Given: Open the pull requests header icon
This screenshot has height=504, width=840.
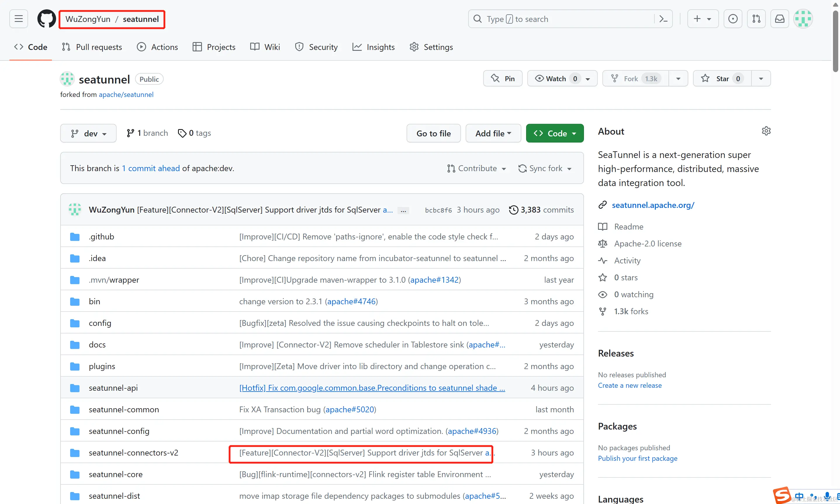Looking at the screenshot, I should [x=756, y=19].
